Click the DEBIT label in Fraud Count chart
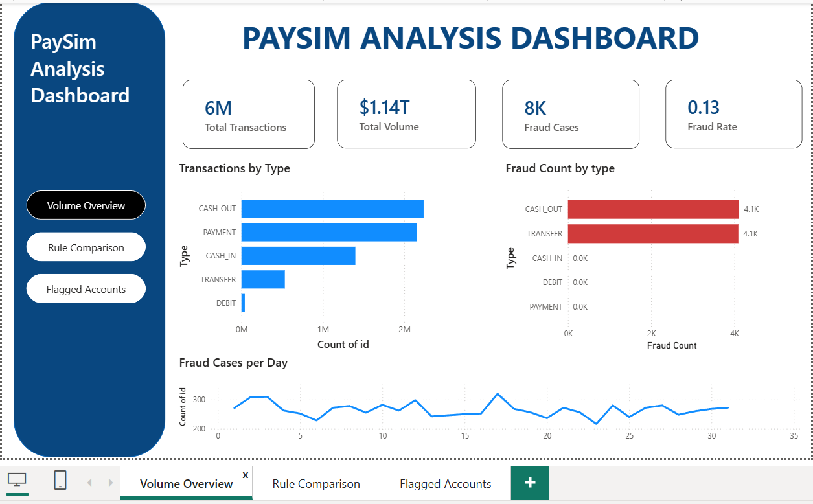The image size is (813, 504). [553, 282]
